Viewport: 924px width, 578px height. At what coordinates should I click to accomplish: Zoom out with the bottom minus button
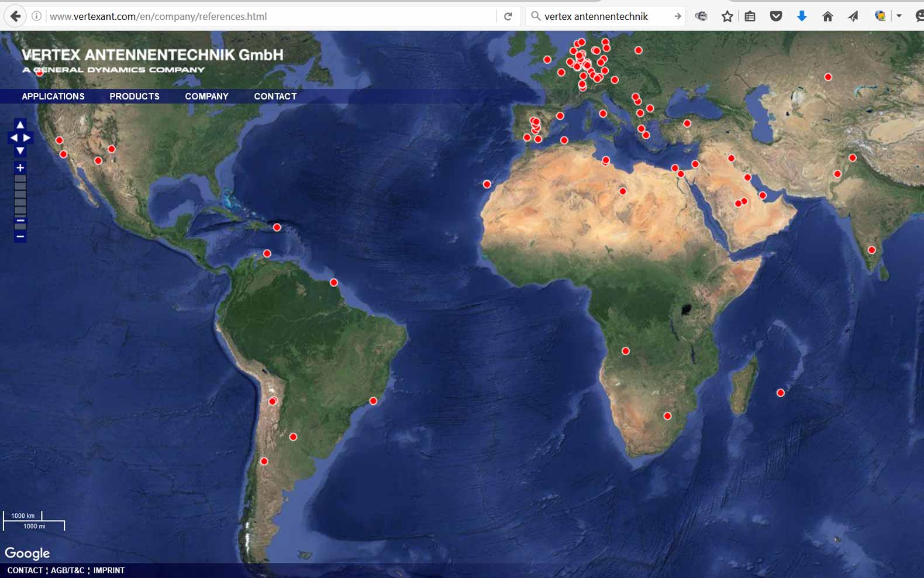pyautogui.click(x=20, y=237)
